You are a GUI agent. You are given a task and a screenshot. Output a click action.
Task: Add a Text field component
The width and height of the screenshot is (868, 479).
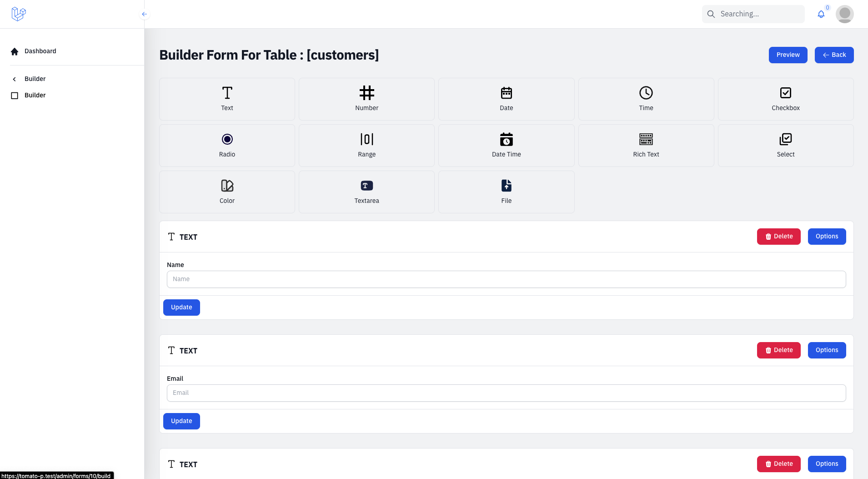[x=227, y=99]
